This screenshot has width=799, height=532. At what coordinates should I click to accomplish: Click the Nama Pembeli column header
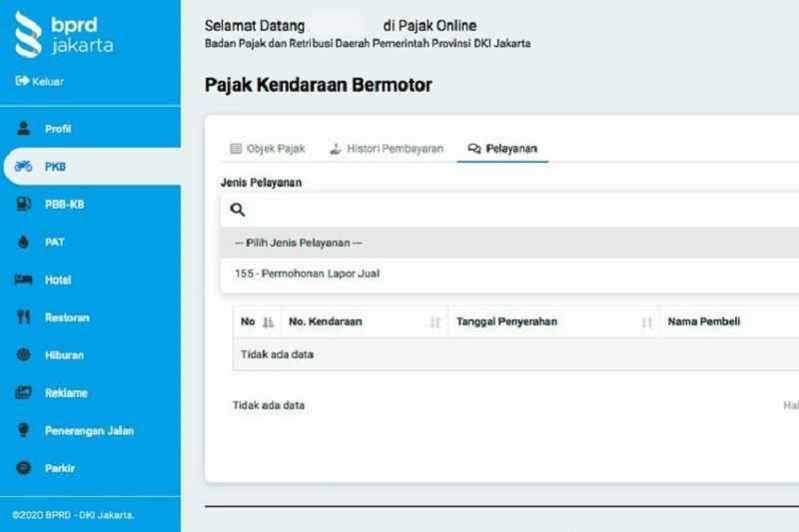(729, 321)
